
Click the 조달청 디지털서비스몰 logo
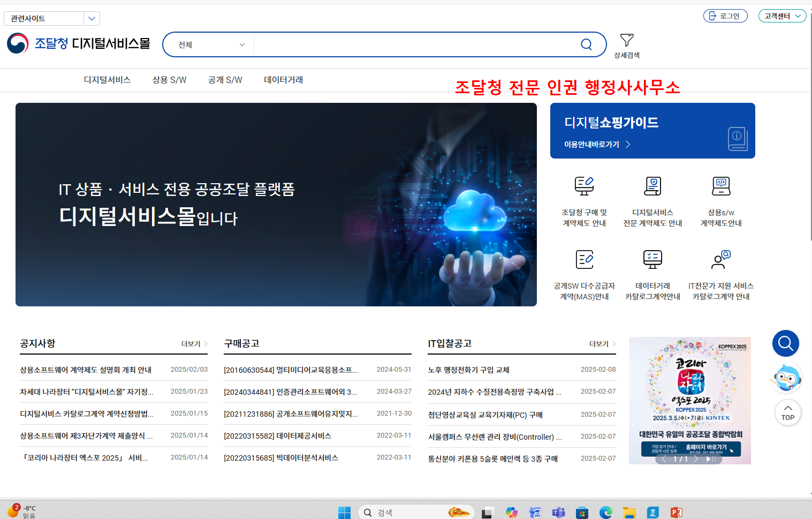[x=79, y=43]
